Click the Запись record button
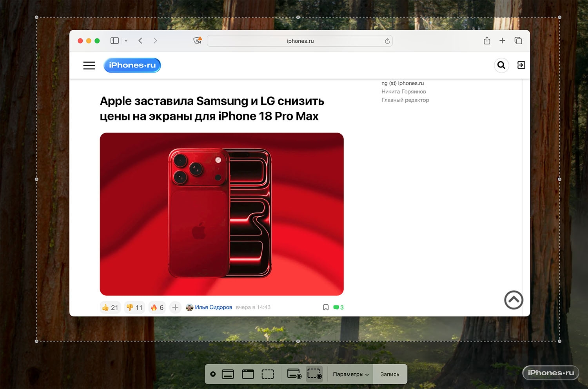 tap(390, 374)
